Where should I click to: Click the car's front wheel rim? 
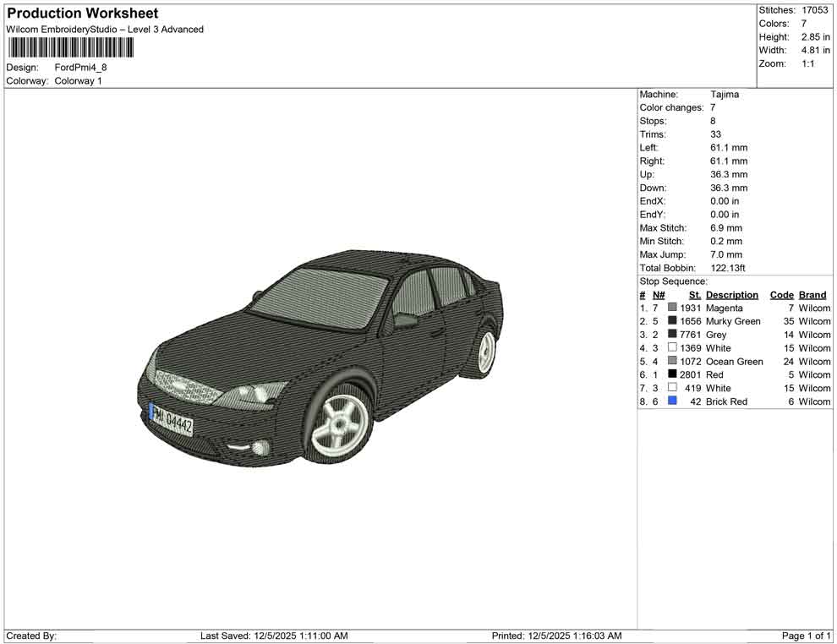340,423
